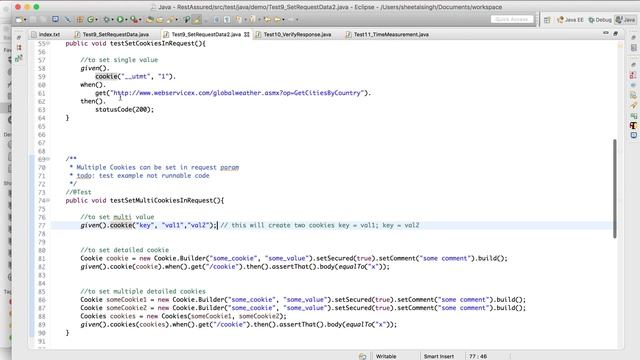Expand the New Java Class dropdown arrow
Image resolution: width=640 pixels, height=360 pixels.
(96, 20)
